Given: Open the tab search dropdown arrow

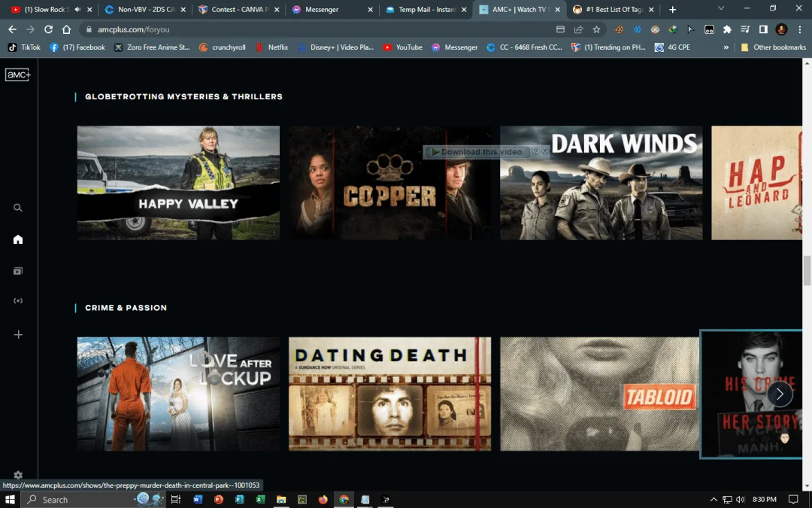Looking at the screenshot, I should [x=721, y=9].
